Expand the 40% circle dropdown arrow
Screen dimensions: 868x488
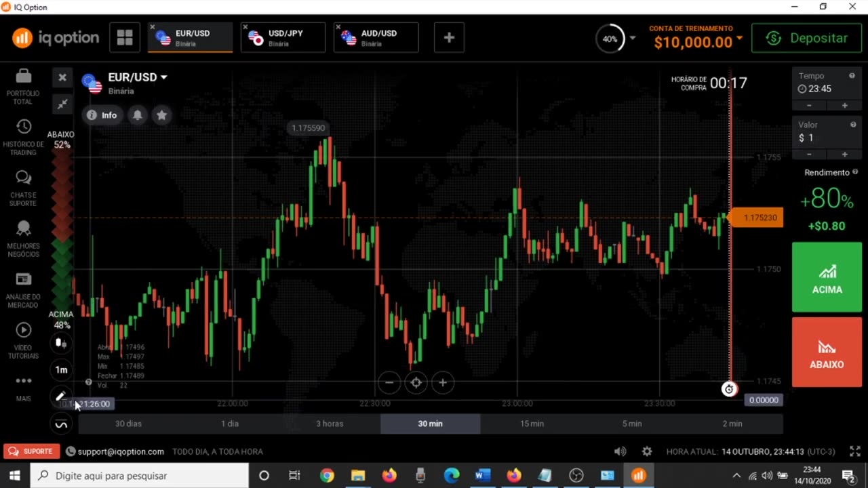pos(633,38)
